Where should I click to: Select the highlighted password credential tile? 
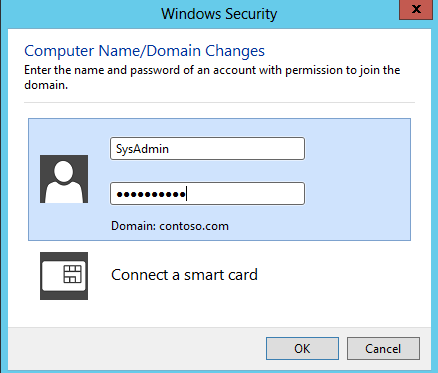pyautogui.click(x=219, y=179)
